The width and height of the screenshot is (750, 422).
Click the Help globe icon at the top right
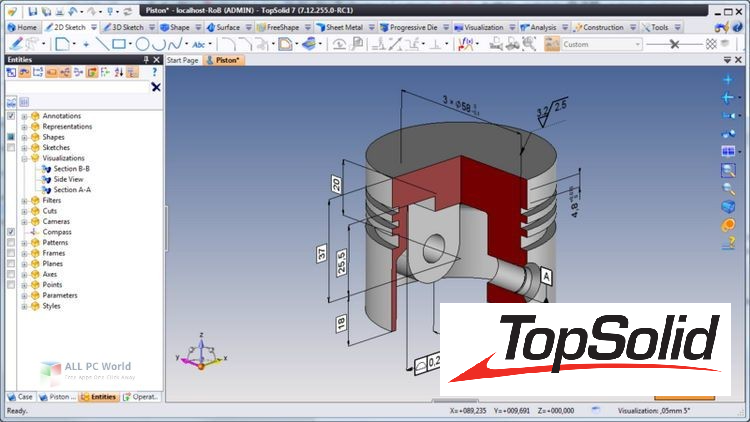tap(738, 27)
